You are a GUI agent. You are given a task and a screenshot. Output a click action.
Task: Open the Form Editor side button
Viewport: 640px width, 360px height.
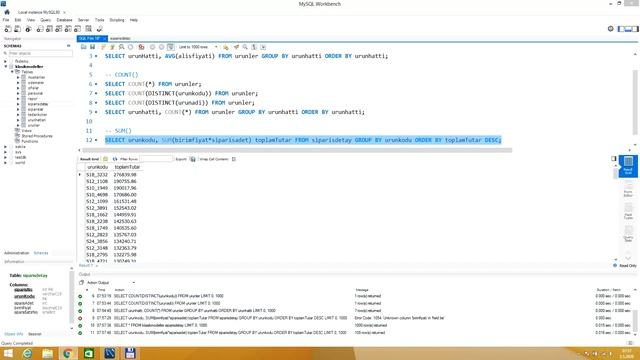628,189
